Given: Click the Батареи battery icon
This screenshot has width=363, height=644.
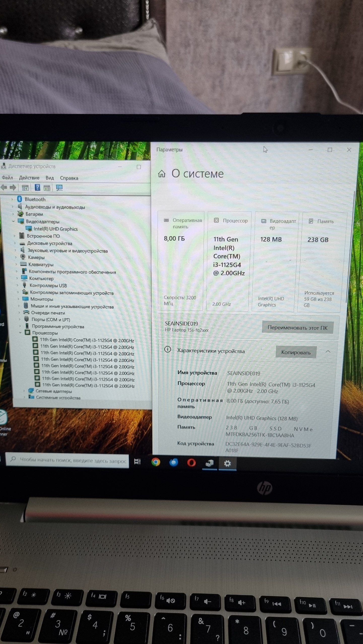Looking at the screenshot, I should [20, 214].
